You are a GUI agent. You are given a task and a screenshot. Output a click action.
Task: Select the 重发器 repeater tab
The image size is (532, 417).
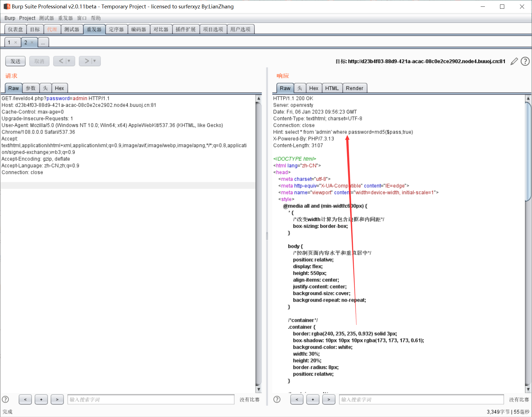(x=94, y=29)
